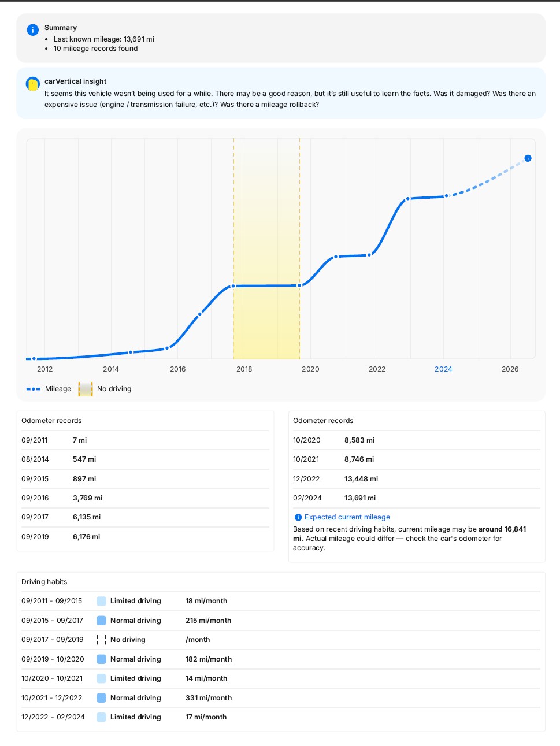Click the blue Summary info icon
The width and height of the screenshot is (560, 746).
33,30
